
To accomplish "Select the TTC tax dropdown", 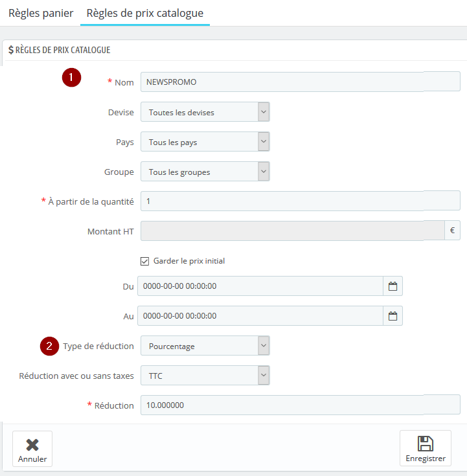I will coord(205,376).
